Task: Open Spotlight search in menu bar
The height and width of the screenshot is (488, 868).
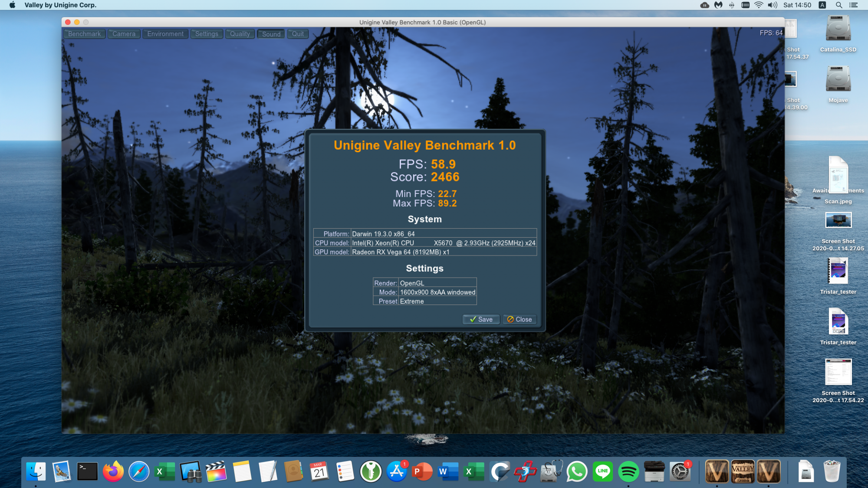Action: click(x=839, y=5)
